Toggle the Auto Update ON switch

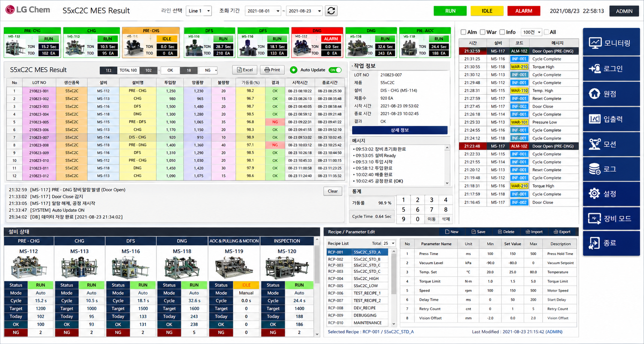click(335, 70)
